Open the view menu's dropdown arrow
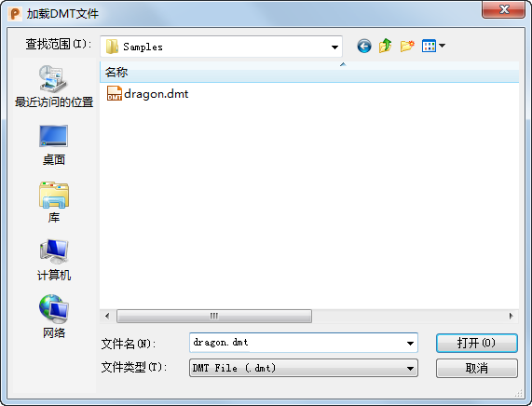The image size is (532, 406). (442, 46)
